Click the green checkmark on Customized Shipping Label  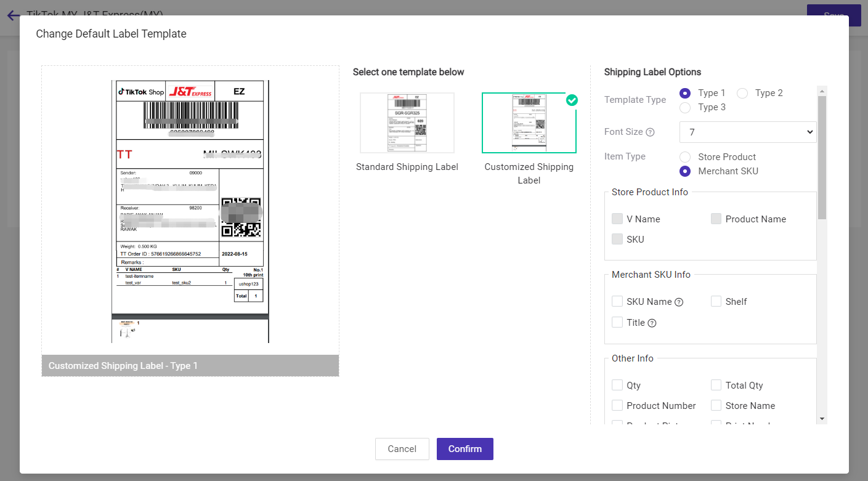tap(572, 100)
